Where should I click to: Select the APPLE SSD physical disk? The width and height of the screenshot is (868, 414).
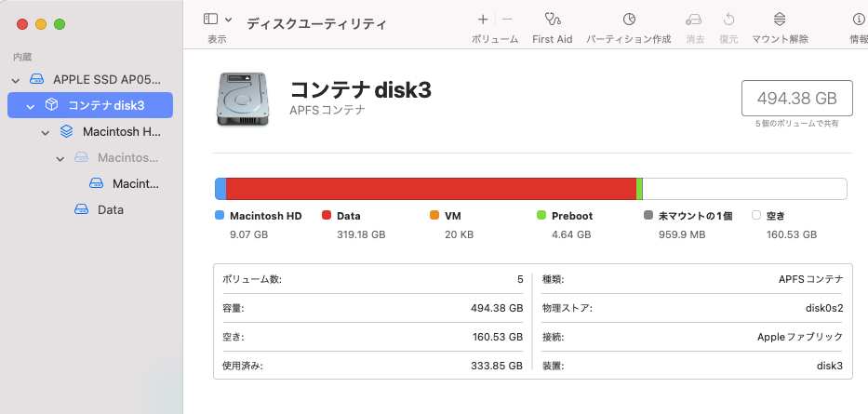107,79
